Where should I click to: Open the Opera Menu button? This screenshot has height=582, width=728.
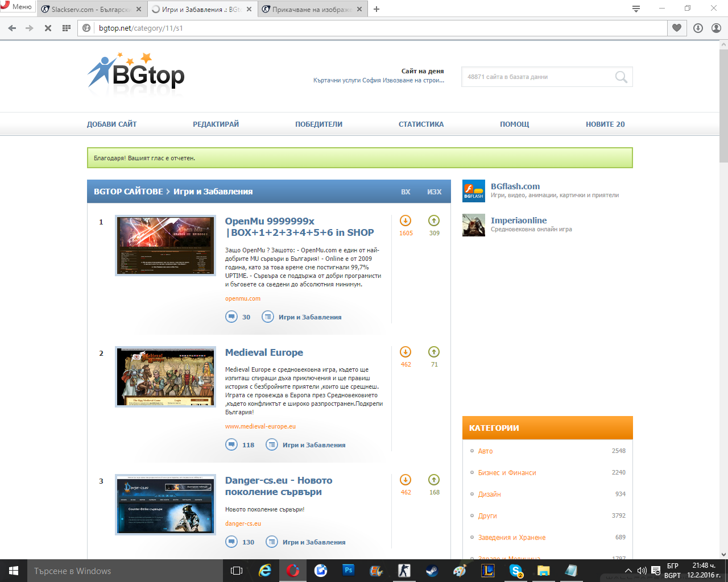point(17,7)
